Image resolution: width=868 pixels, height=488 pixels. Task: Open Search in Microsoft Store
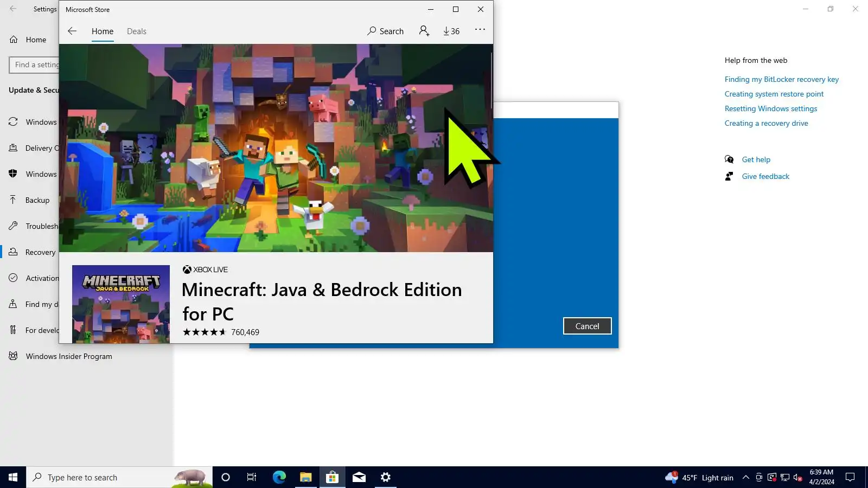(386, 31)
